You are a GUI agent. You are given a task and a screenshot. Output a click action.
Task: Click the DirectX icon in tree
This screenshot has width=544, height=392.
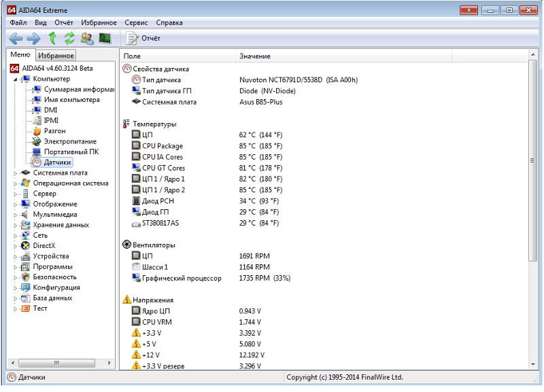(x=25, y=246)
